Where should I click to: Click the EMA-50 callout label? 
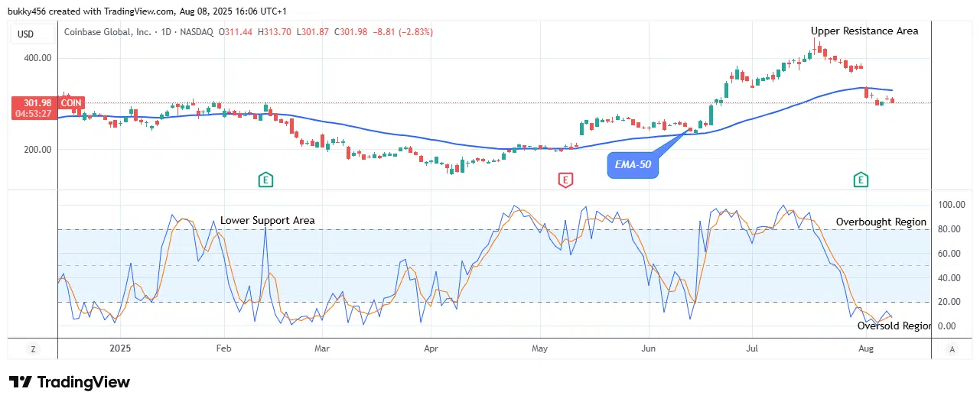[x=633, y=165]
